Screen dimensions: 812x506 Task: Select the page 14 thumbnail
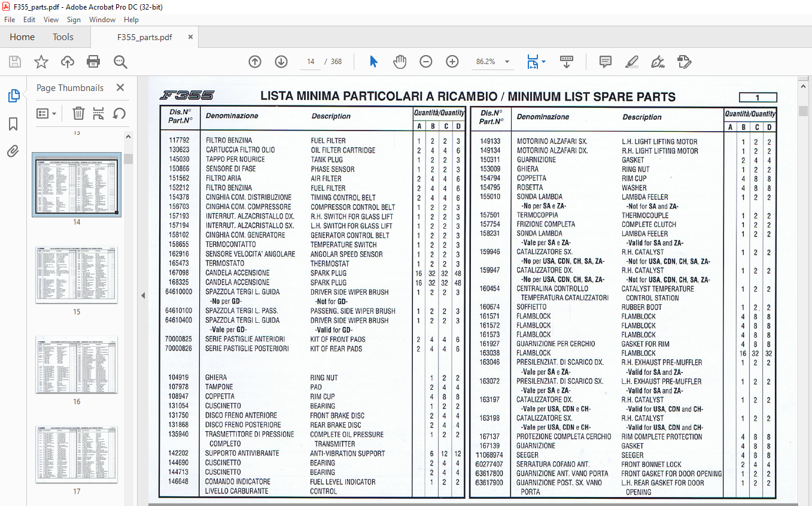click(77, 184)
